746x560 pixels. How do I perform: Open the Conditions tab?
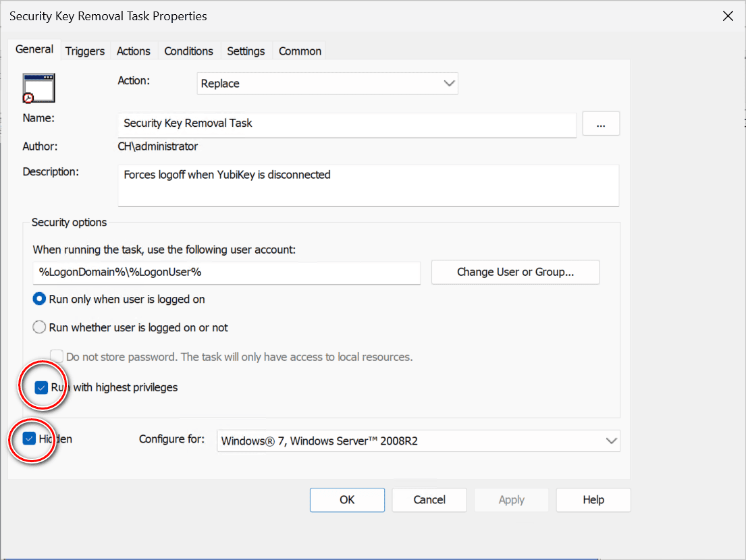point(188,50)
